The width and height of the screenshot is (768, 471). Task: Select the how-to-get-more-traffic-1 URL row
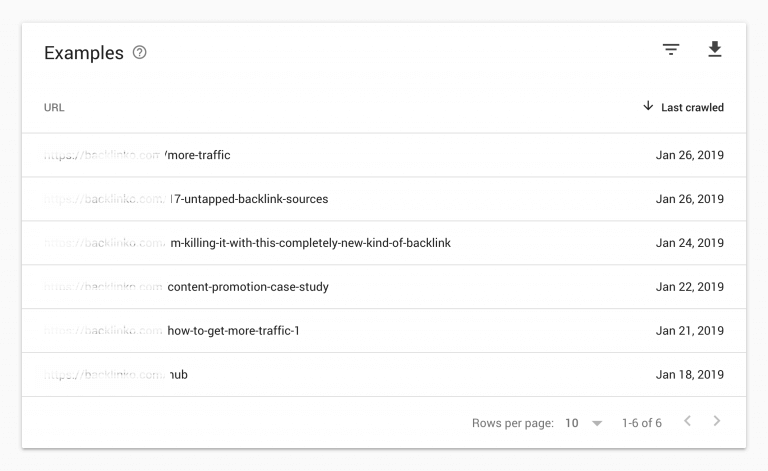[x=384, y=330]
